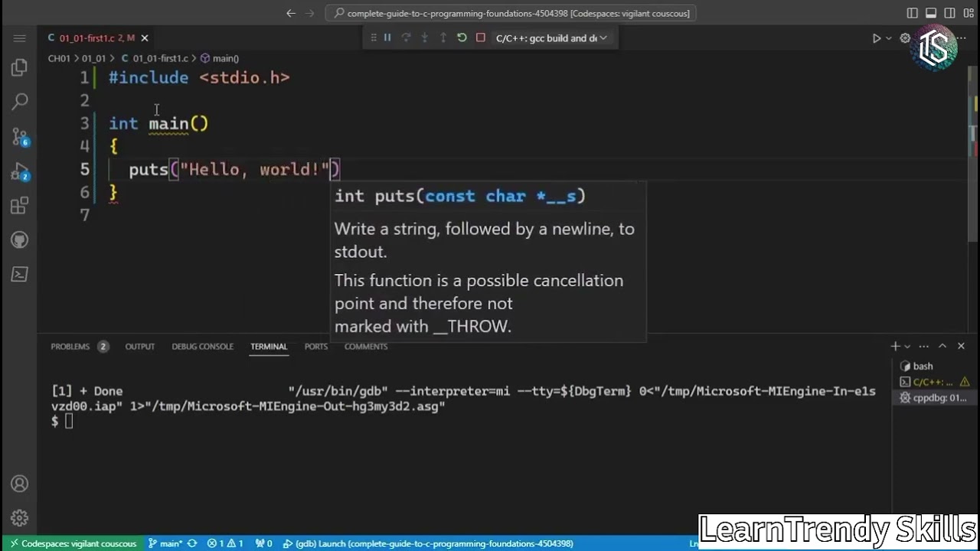Image resolution: width=980 pixels, height=551 pixels.
Task: Open the Extensions view
Action: 20,206
